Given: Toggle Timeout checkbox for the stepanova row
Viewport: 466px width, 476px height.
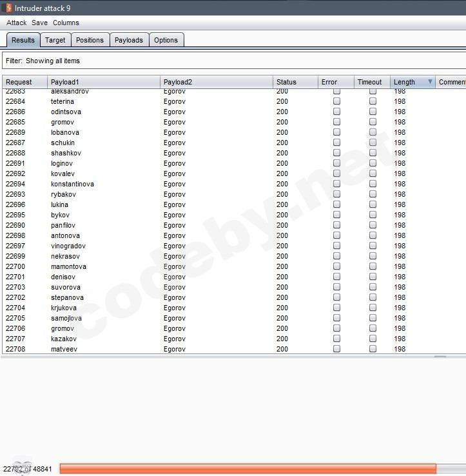Looking at the screenshot, I should pos(373,297).
